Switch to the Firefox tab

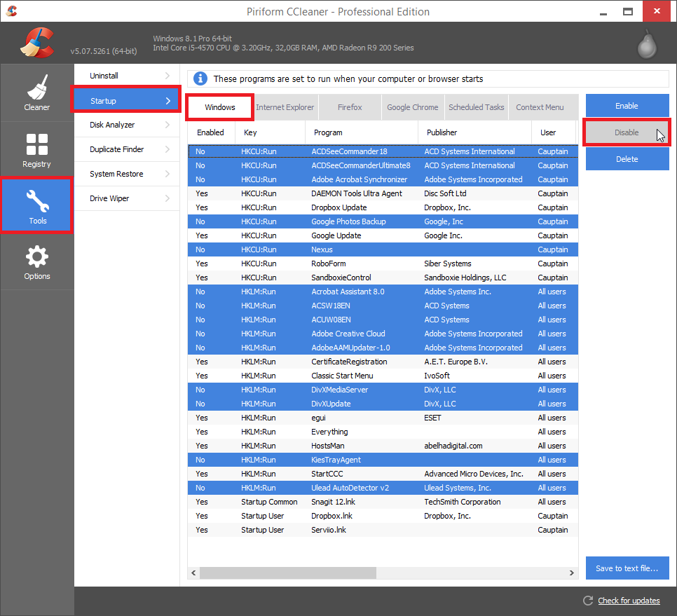350,107
